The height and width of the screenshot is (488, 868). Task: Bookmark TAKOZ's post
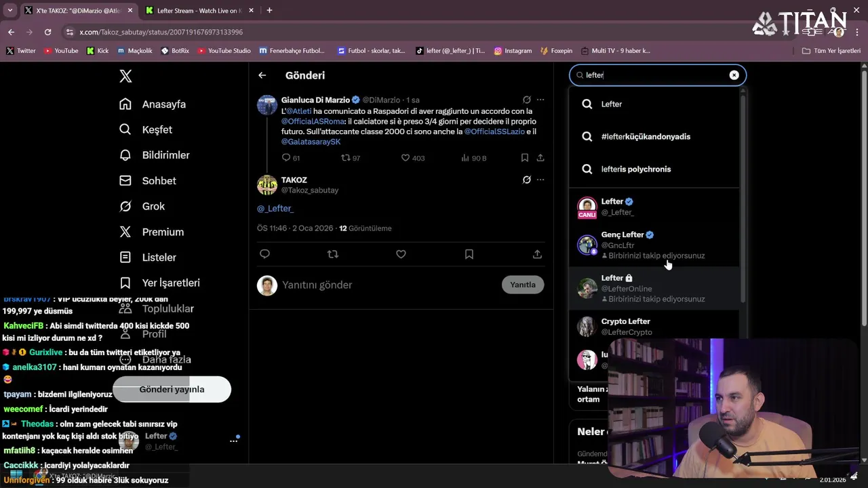click(x=469, y=254)
